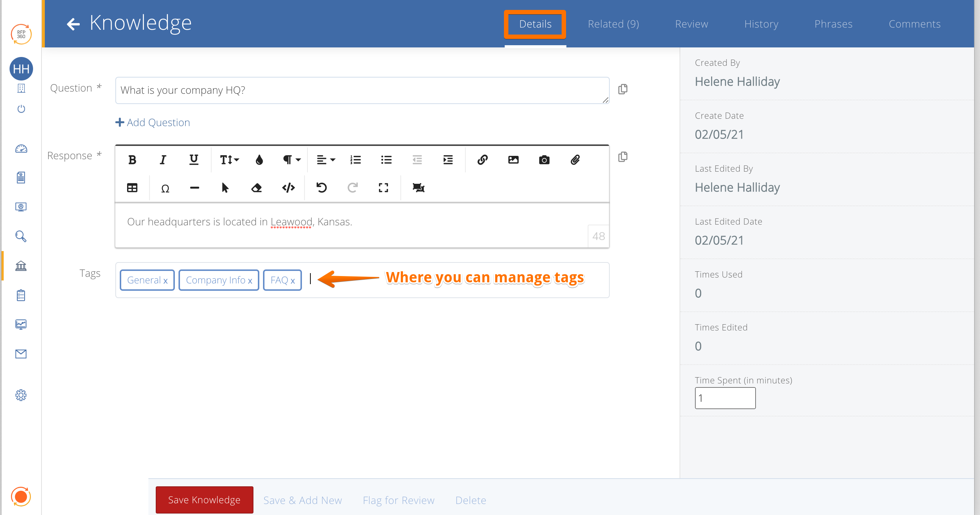
Task: Toggle fullscreen editor mode
Action: click(383, 187)
